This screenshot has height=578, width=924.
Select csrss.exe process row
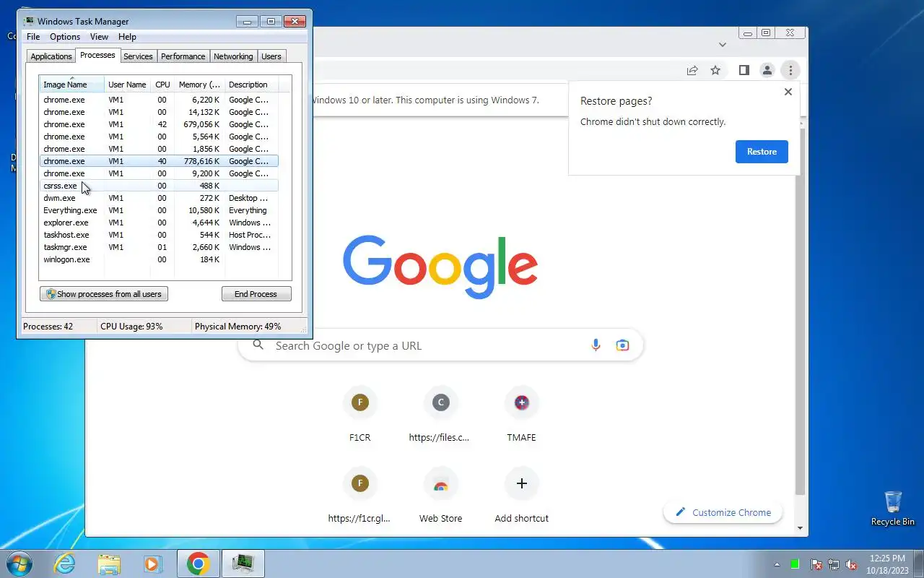pyautogui.click(x=158, y=186)
